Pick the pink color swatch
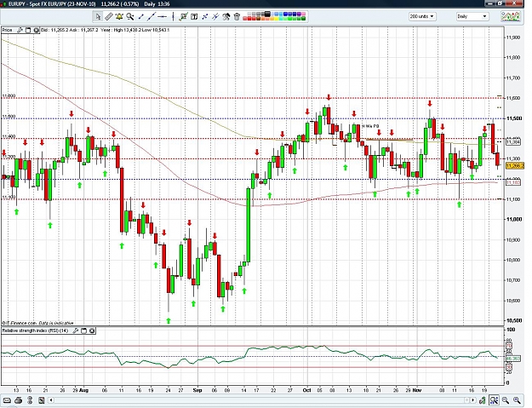 [x=303, y=14]
